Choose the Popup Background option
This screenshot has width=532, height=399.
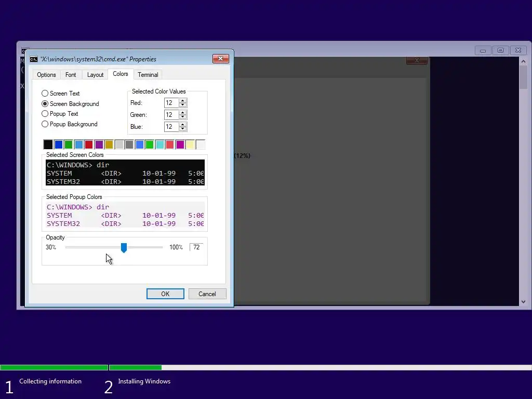tap(70, 124)
